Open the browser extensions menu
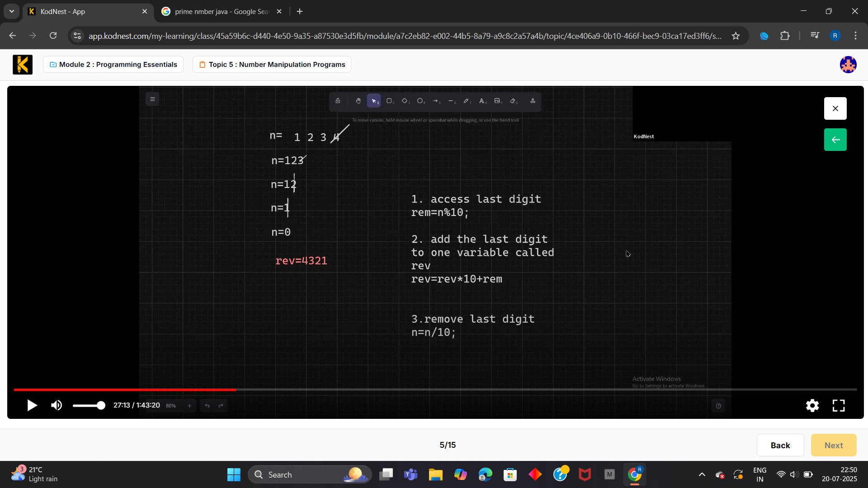Image resolution: width=868 pixels, height=488 pixels. pyautogui.click(x=785, y=36)
